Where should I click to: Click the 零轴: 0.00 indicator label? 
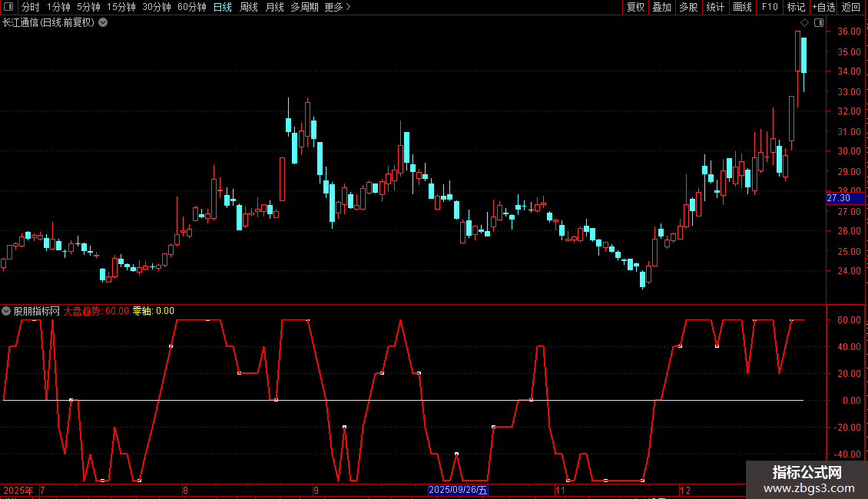click(154, 311)
